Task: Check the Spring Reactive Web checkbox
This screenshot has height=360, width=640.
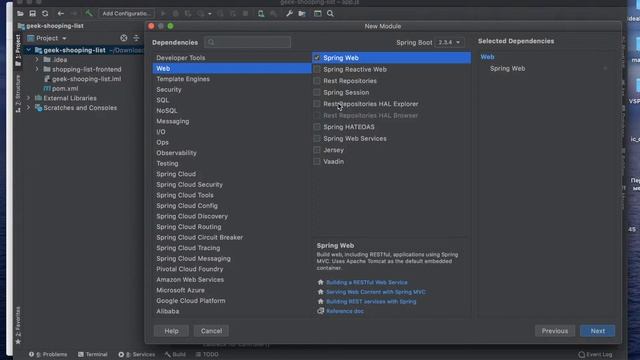Action: coord(317,69)
